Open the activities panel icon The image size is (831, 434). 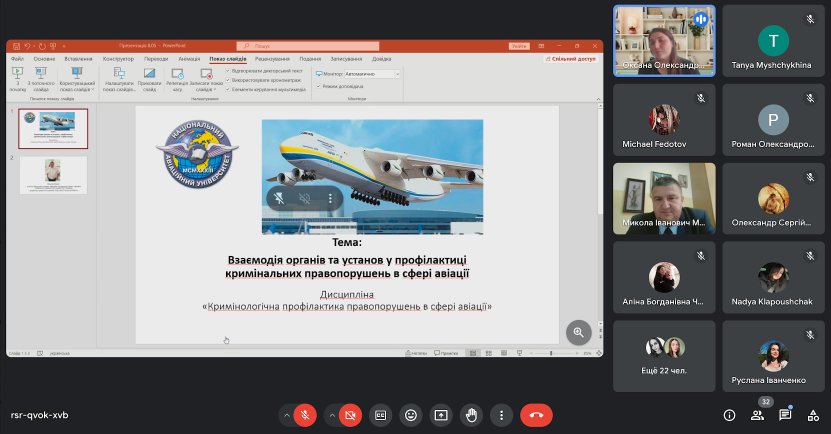(x=813, y=414)
